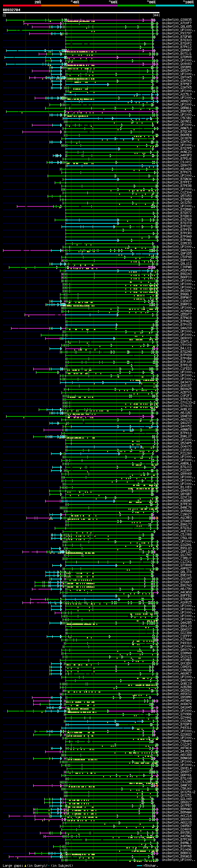Click the UniRef100_A9TWA3 label
The image size is (197, 868).
pyautogui.click(x=177, y=700)
